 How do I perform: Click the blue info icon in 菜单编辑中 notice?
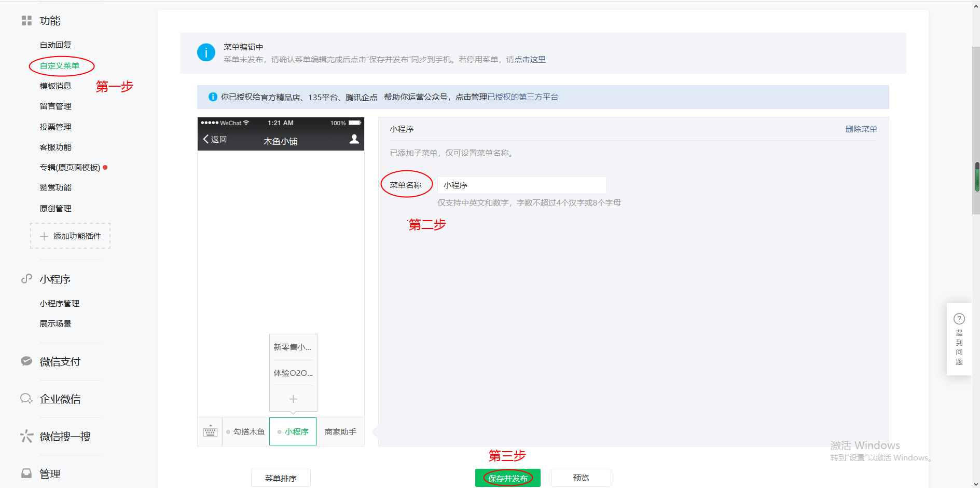pos(206,52)
